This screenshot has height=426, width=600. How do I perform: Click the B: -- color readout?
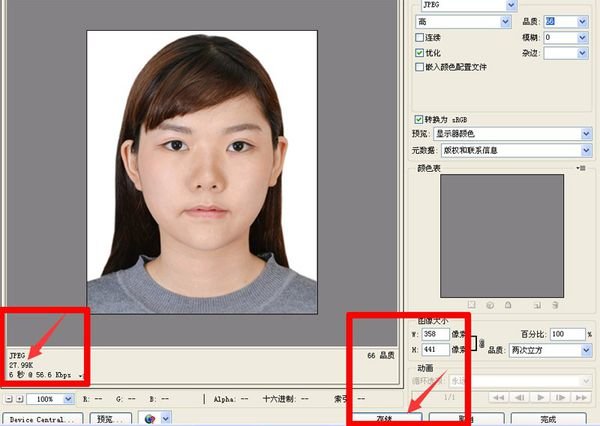(x=159, y=399)
